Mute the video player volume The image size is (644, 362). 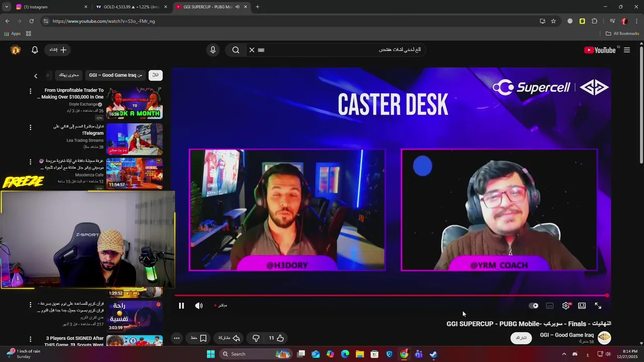(x=199, y=306)
